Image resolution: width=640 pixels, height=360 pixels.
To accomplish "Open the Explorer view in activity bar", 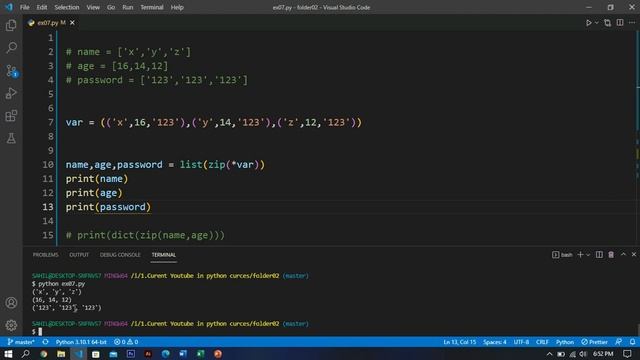I will coord(11,25).
